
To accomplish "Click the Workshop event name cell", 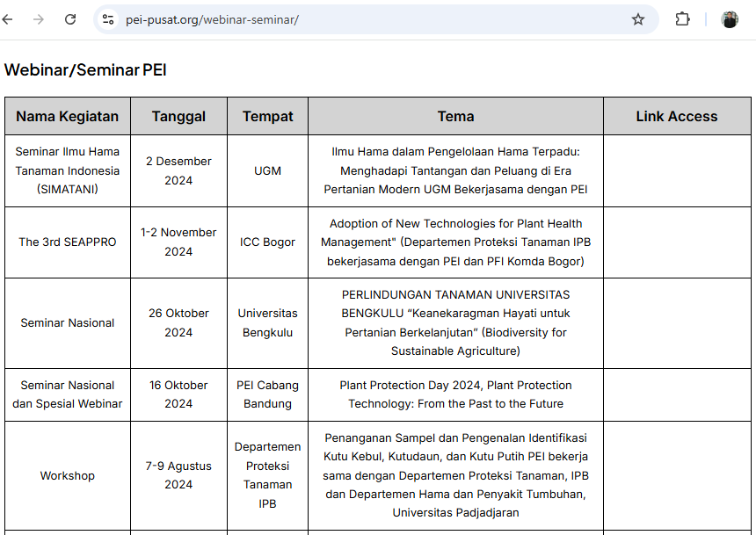I will (x=68, y=475).
